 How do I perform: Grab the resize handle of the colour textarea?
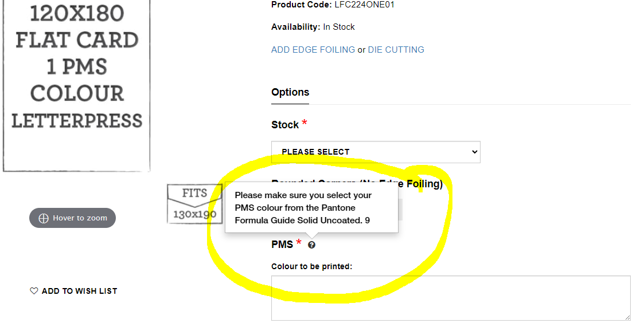pyautogui.click(x=627, y=317)
